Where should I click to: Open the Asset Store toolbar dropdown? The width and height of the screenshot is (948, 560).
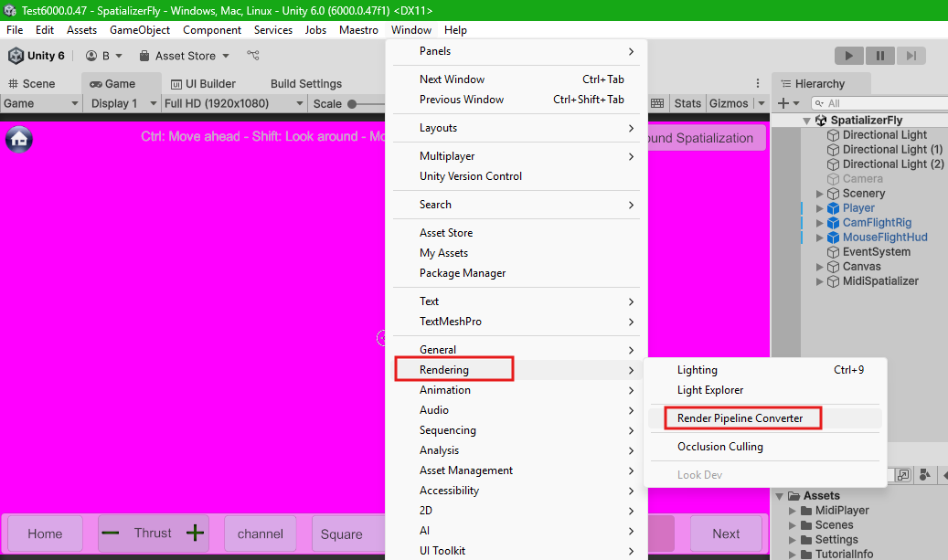click(x=185, y=56)
